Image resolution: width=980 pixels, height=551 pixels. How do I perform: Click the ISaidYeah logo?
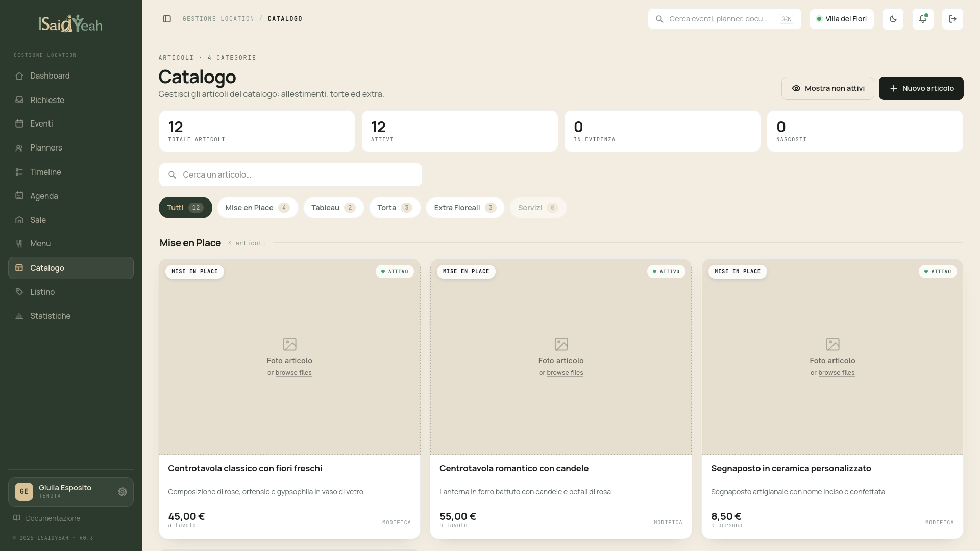pyautogui.click(x=70, y=23)
